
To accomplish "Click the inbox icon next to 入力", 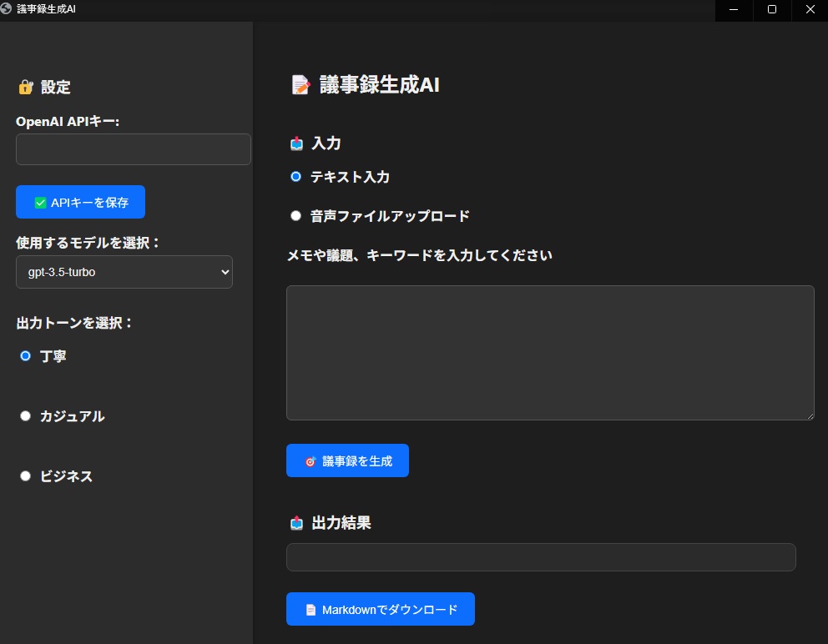I will click(296, 143).
